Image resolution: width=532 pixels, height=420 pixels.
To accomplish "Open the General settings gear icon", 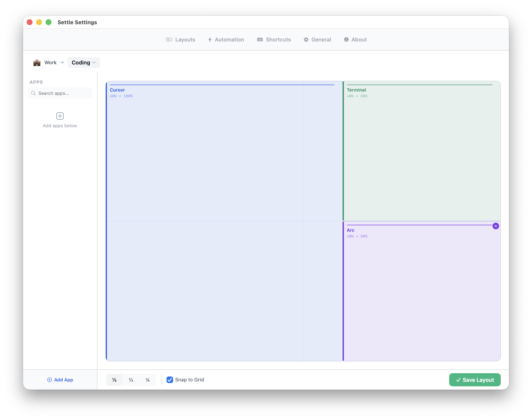I will pyautogui.click(x=306, y=40).
